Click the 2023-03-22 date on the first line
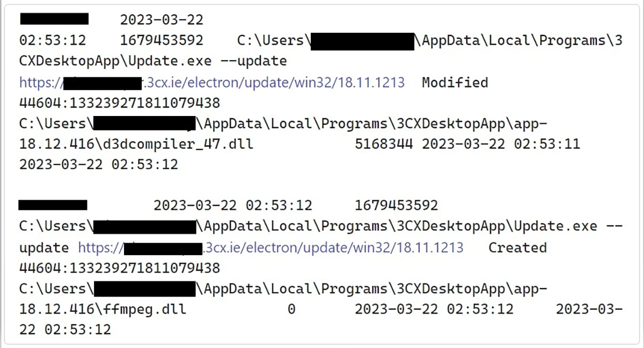644x348 pixels. [x=162, y=20]
